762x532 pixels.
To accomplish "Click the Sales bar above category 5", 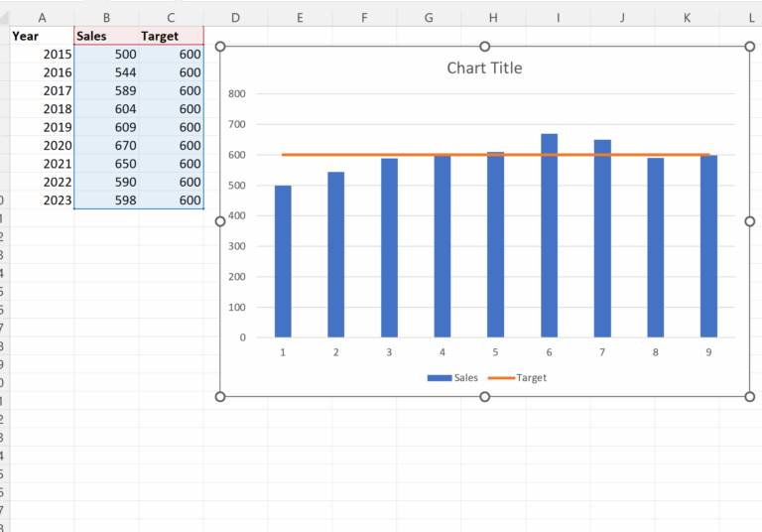I will pos(496,244).
